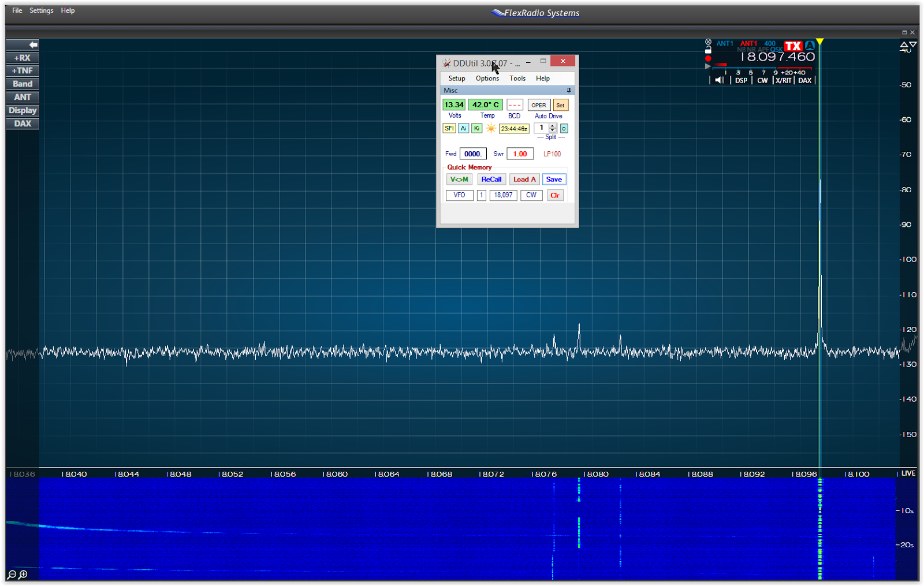Select the red ANT1 transmit antenna
The image size is (924, 586).
click(x=748, y=43)
